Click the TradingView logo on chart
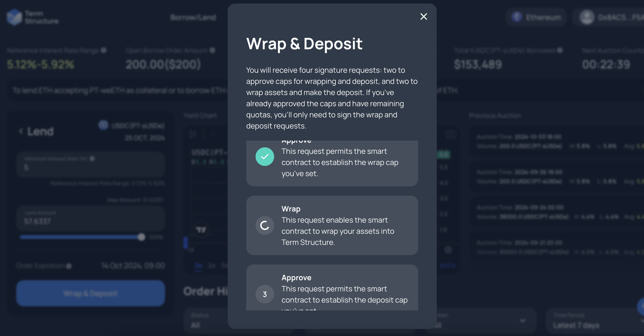This screenshot has width=644, height=336. 201,230
